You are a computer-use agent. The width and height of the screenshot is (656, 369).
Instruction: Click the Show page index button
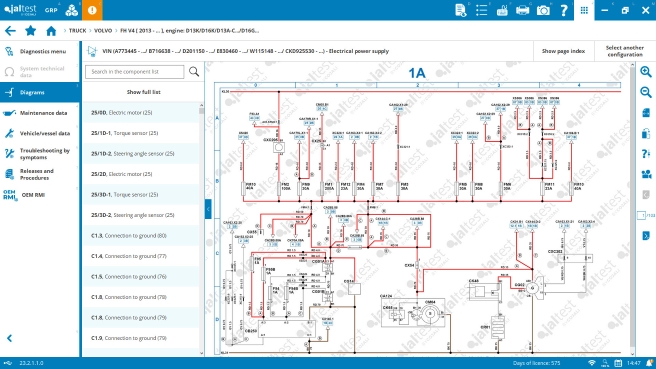(563, 51)
